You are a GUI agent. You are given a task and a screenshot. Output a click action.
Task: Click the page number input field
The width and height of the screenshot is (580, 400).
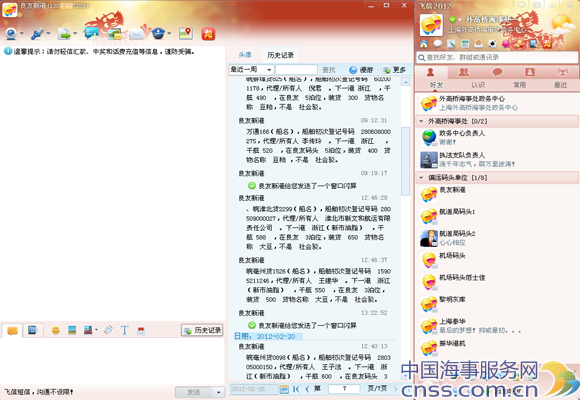click(344, 389)
